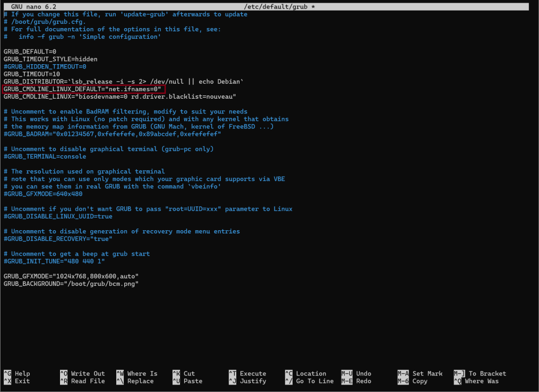Click the ^\ Replace shortcut
Image resolution: width=539 pixels, height=392 pixels.
[135, 381]
